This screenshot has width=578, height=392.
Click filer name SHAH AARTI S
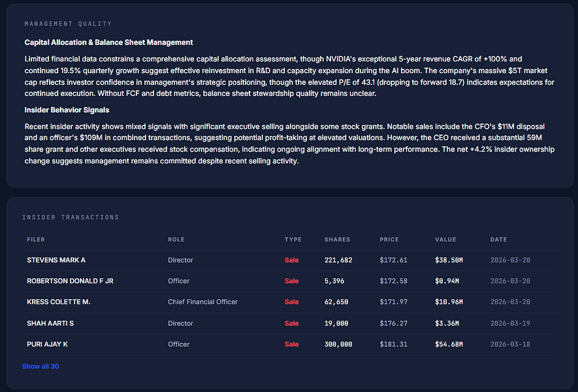point(50,323)
